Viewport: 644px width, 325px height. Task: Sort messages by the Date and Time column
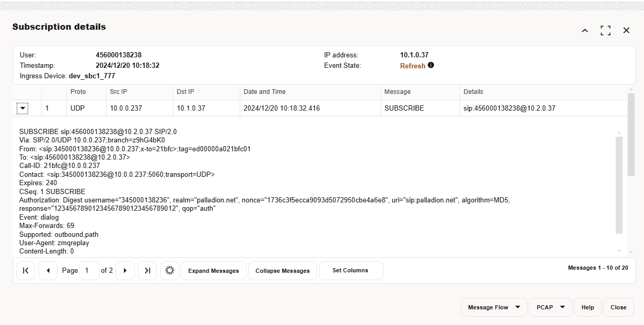[x=264, y=91]
